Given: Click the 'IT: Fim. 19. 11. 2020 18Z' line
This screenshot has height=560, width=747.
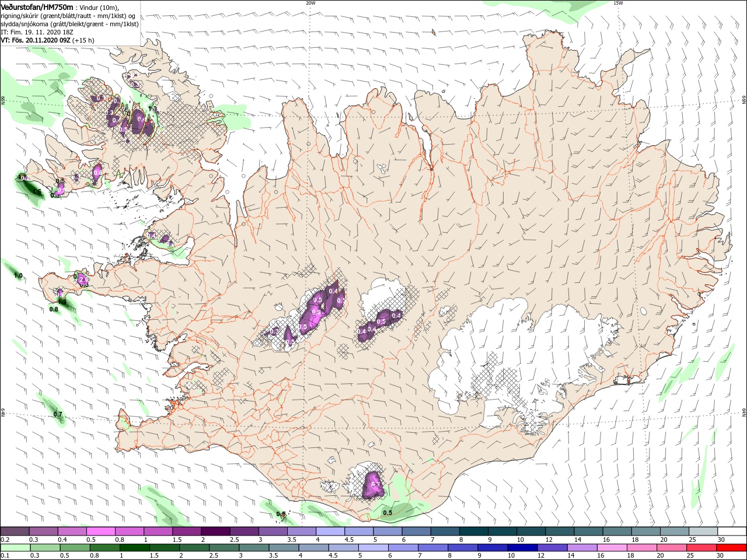Looking at the screenshot, I should tap(37, 32).
